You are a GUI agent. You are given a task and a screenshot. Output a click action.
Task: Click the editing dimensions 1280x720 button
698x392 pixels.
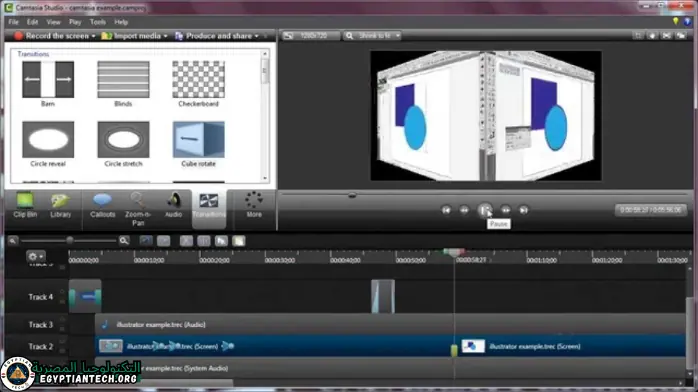(x=311, y=36)
